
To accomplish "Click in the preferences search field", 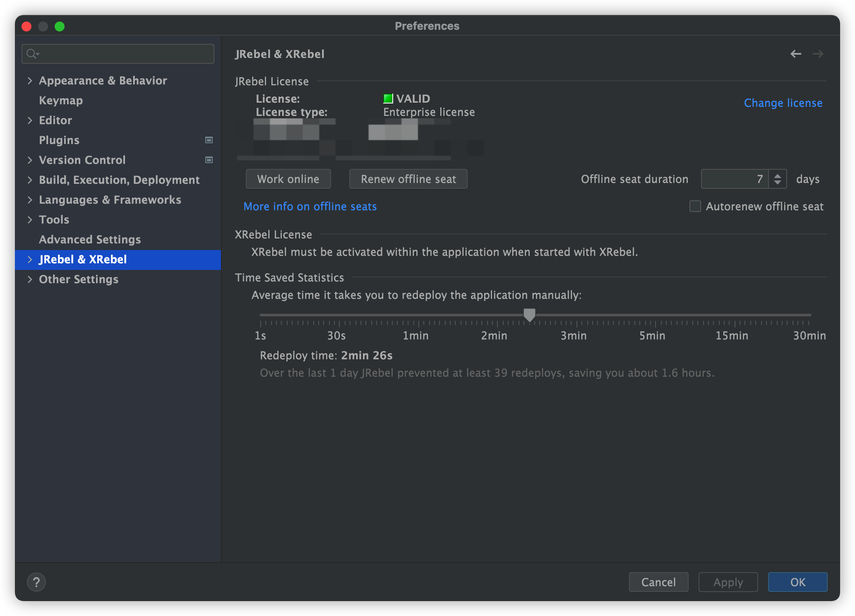I will pos(124,54).
